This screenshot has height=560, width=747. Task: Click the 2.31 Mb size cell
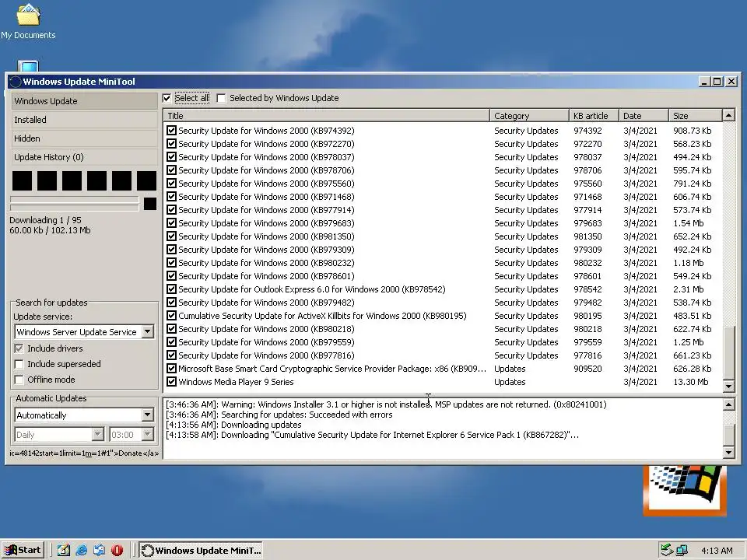(x=689, y=289)
